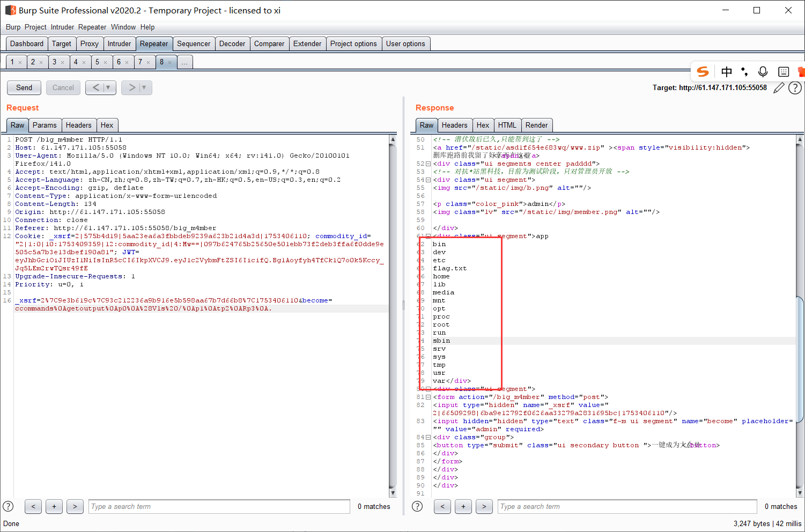Open the Help menu

point(147,27)
